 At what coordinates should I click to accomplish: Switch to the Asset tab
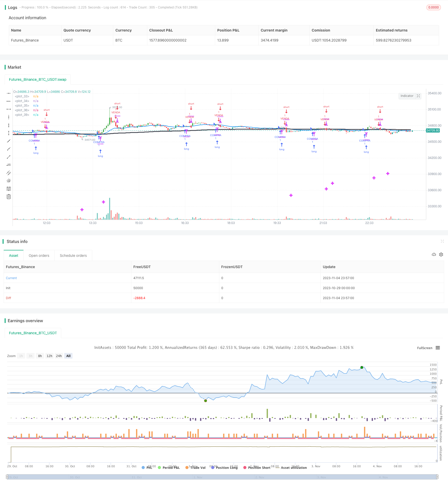14,256
